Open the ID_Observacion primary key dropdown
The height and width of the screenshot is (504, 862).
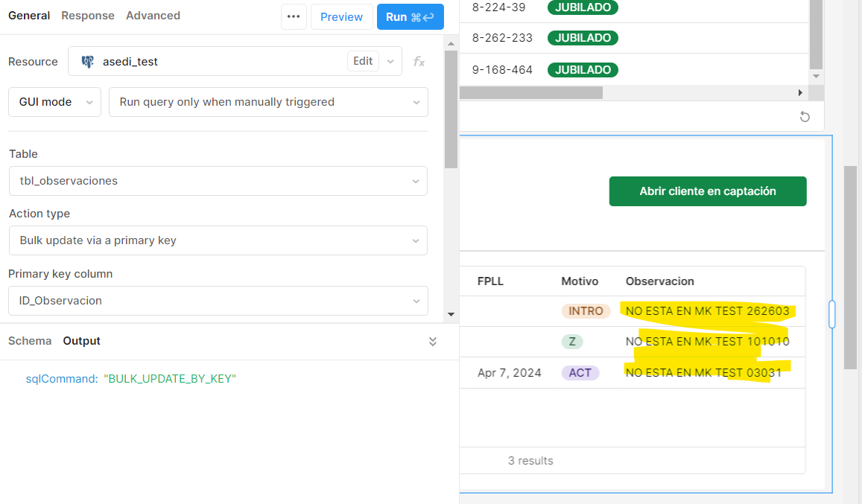(218, 301)
